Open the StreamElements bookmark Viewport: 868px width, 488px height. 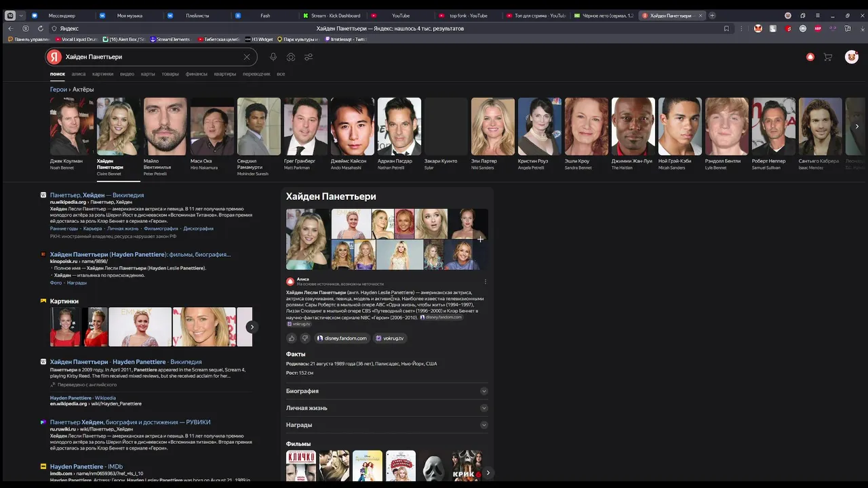[x=170, y=39]
